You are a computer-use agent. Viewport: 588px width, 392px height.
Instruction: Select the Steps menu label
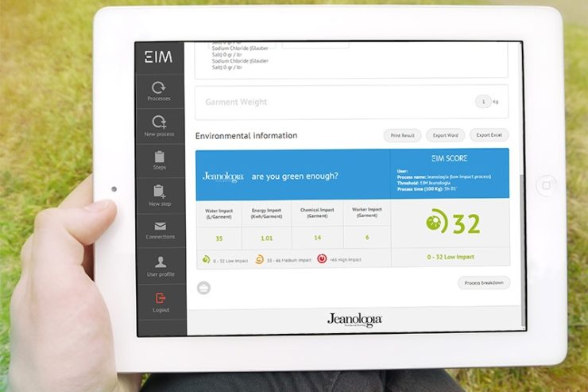coord(160,167)
